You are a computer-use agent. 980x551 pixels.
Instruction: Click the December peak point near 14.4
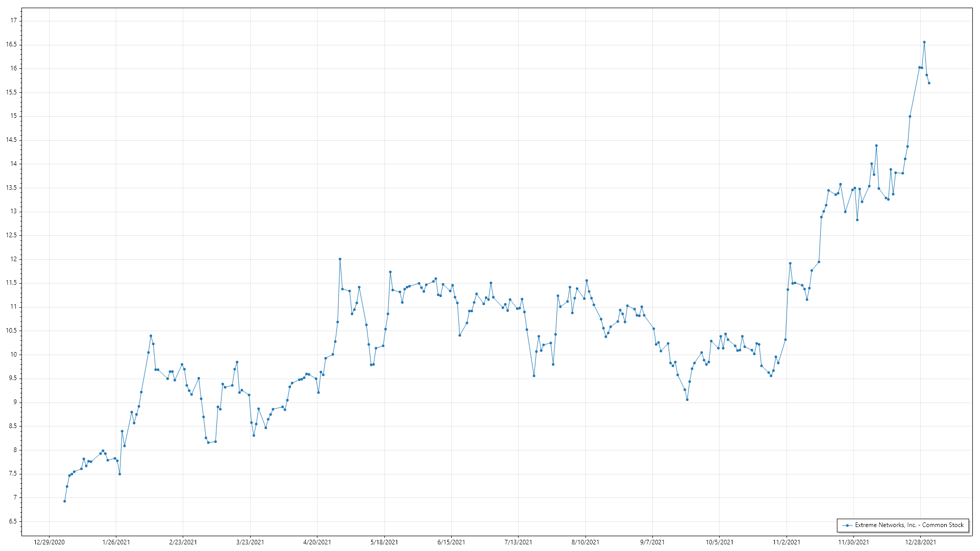click(x=876, y=145)
